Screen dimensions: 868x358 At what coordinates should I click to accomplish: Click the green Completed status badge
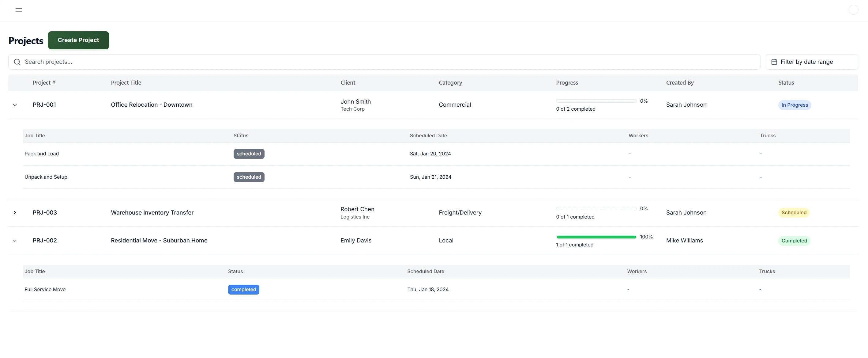click(794, 241)
